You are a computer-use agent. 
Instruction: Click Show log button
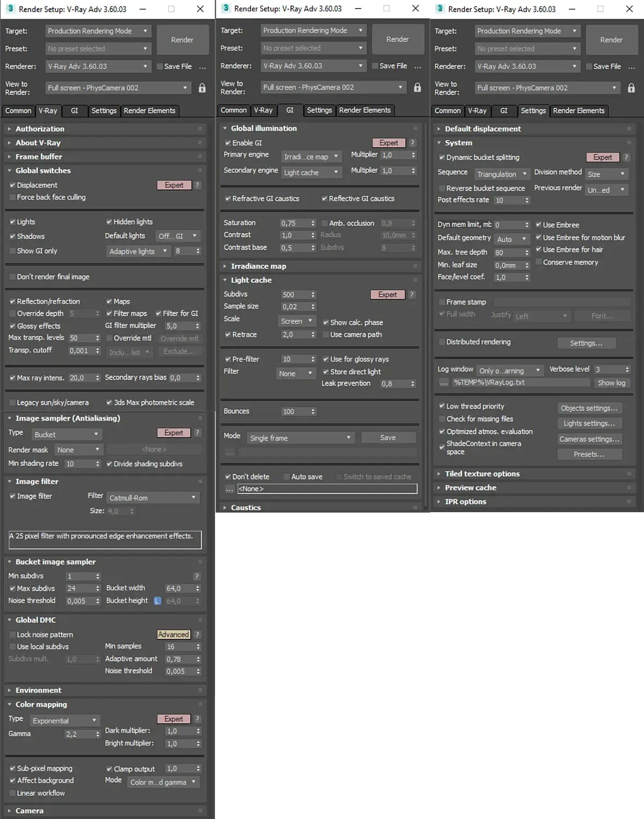(611, 383)
